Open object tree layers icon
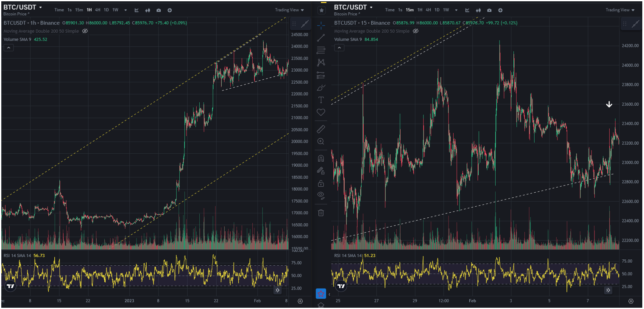Viewport: 644px width, 309px height. (x=321, y=305)
